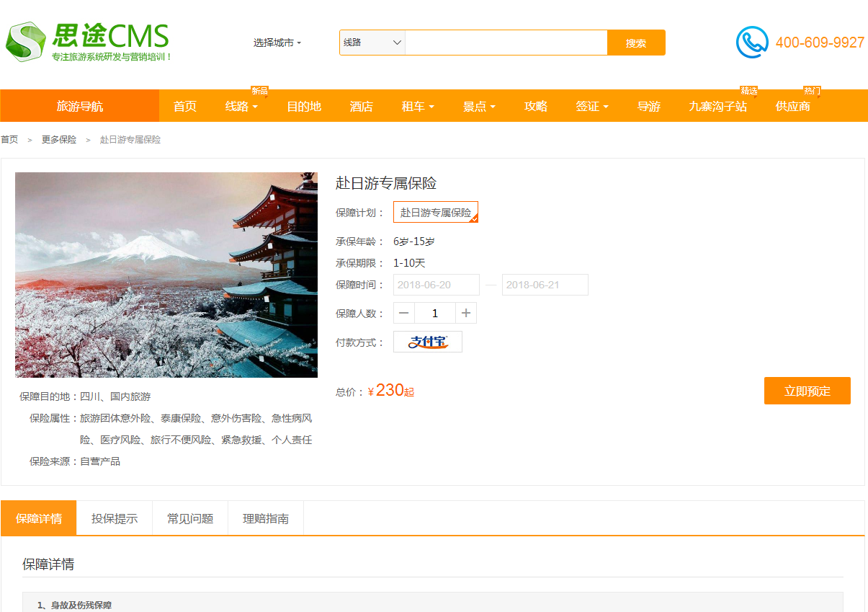
Task: Click the 思途CMS logo
Action: (88, 41)
